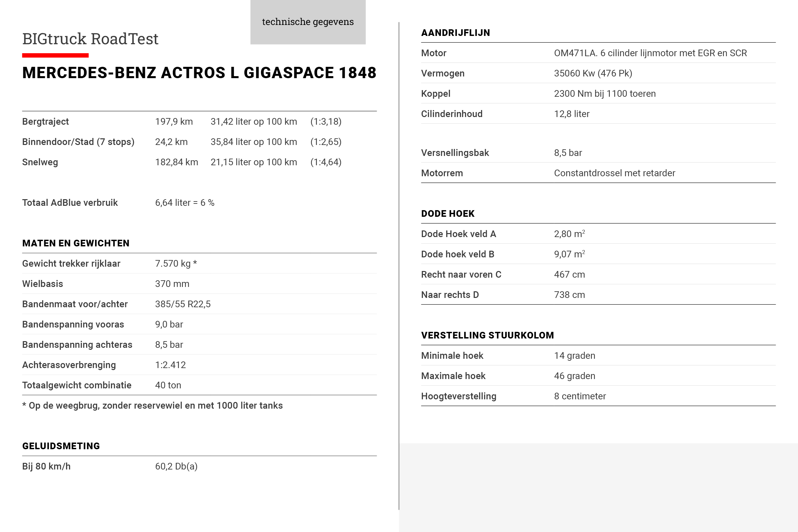Viewport: 798px width, 532px height.
Task: Select 'Dode Hoek veld A' label
Action: 459,234
